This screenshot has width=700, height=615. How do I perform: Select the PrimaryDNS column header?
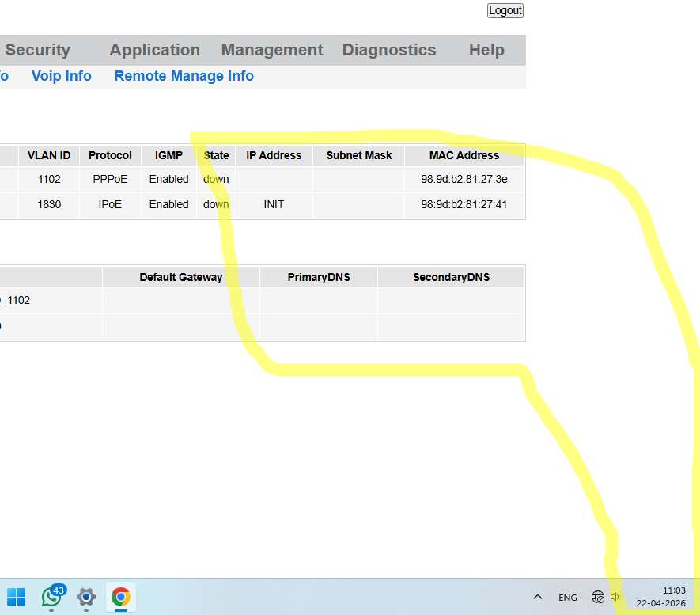pyautogui.click(x=319, y=277)
